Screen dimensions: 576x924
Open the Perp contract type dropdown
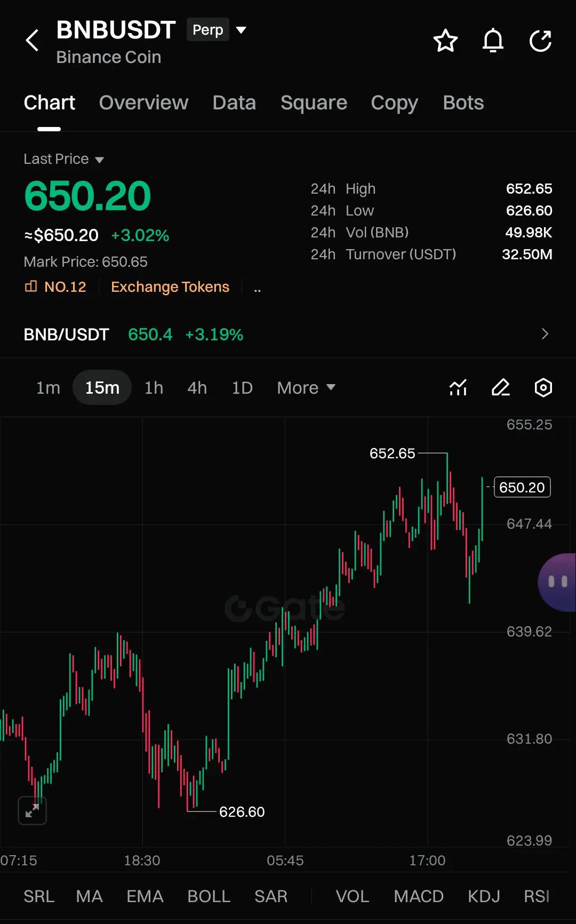coord(217,30)
